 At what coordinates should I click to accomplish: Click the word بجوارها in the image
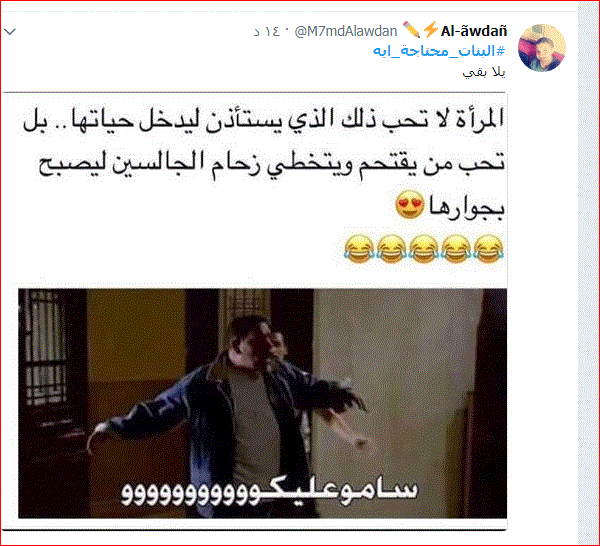pyautogui.click(x=466, y=207)
